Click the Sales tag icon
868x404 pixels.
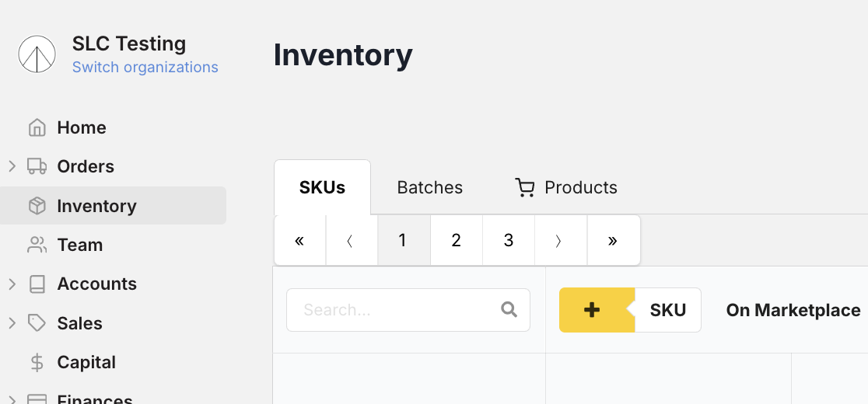coord(37,323)
